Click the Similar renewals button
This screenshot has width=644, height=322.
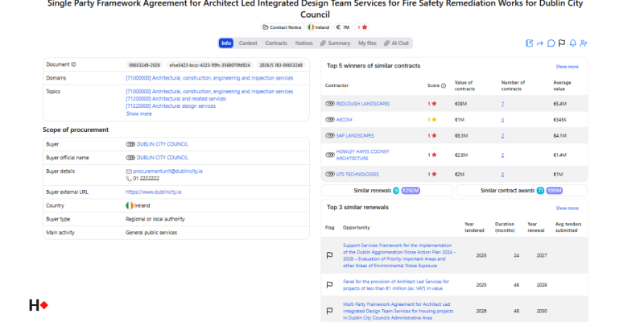387,191
